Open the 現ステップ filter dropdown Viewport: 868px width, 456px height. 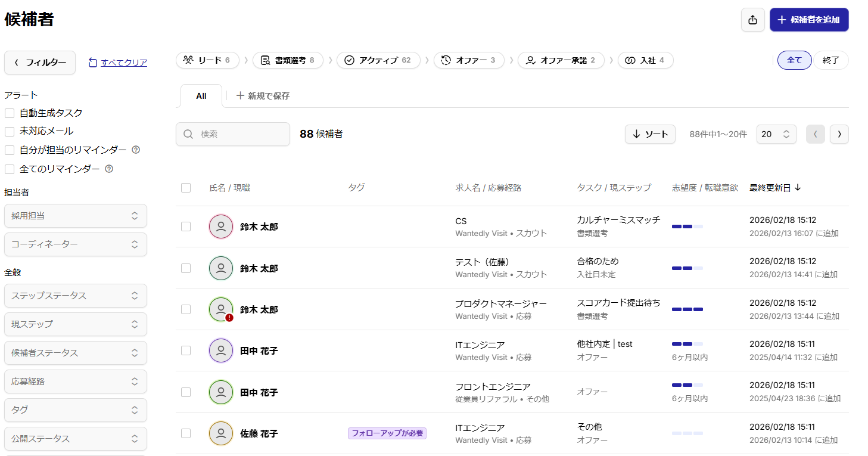[76, 324]
